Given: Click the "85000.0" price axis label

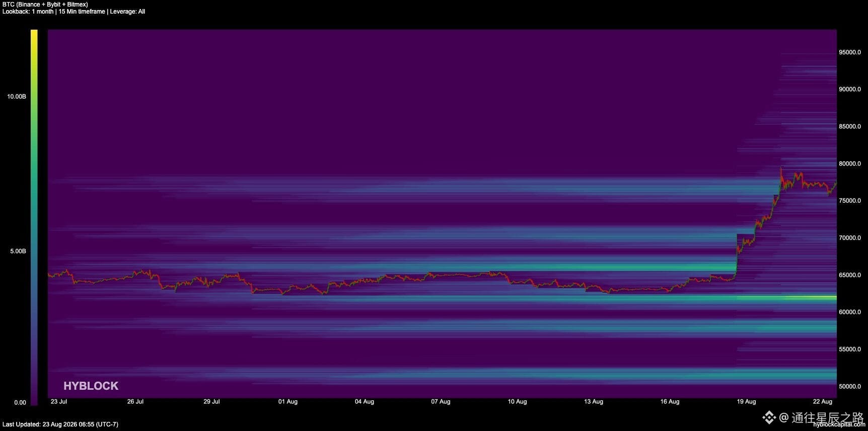Looking at the screenshot, I should (x=850, y=127).
